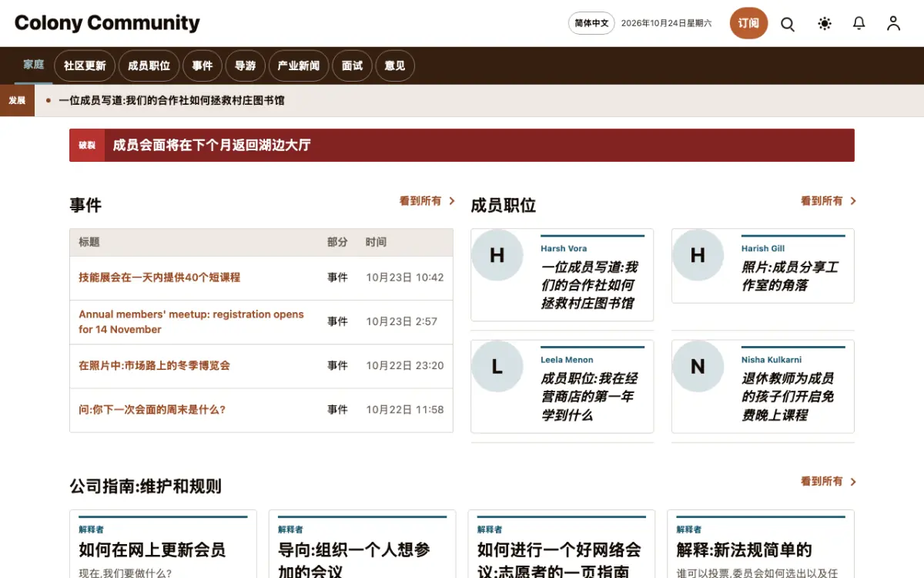
Task: Click Harsh Vora avatar thumbnail
Action: (497, 255)
